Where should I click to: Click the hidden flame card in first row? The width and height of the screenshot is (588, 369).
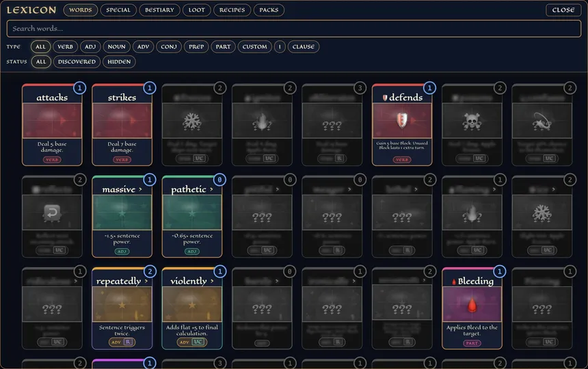(x=262, y=125)
